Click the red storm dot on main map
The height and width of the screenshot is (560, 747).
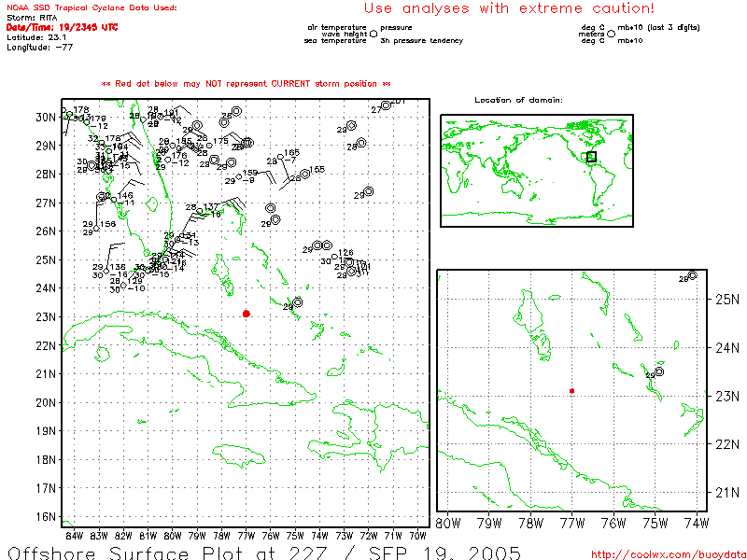click(x=246, y=314)
